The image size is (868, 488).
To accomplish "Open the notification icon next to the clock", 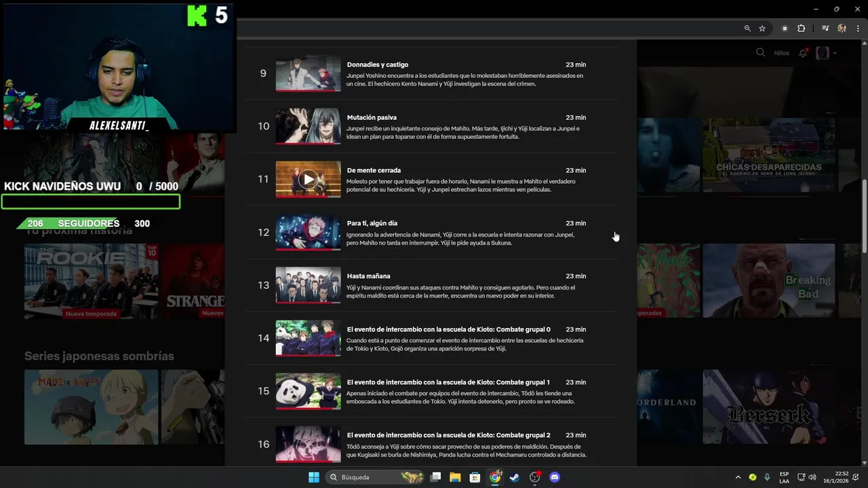I will pos(856,477).
